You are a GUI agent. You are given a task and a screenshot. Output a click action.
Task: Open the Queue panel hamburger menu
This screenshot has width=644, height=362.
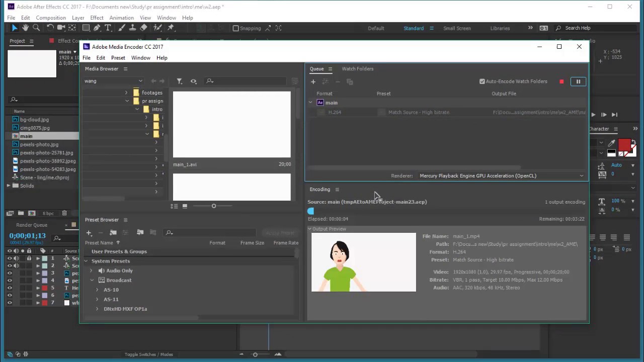click(330, 69)
